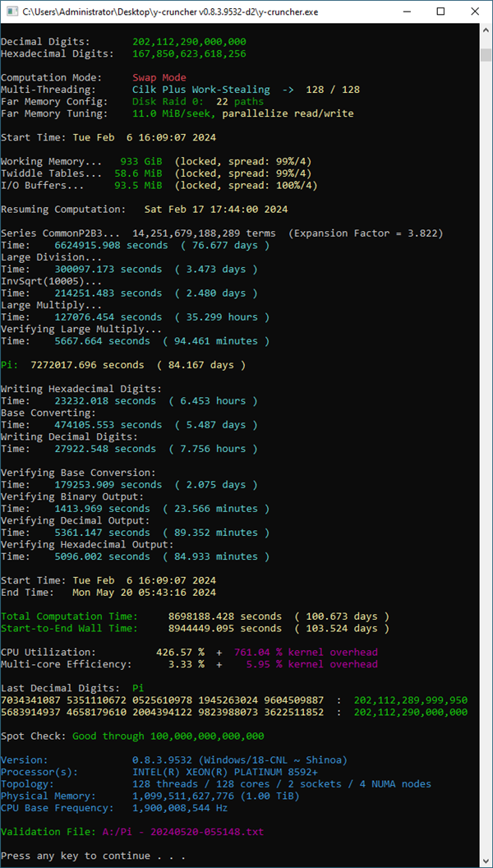
Task: Click '761.04 % kernel overhead' text
Action: click(x=306, y=652)
